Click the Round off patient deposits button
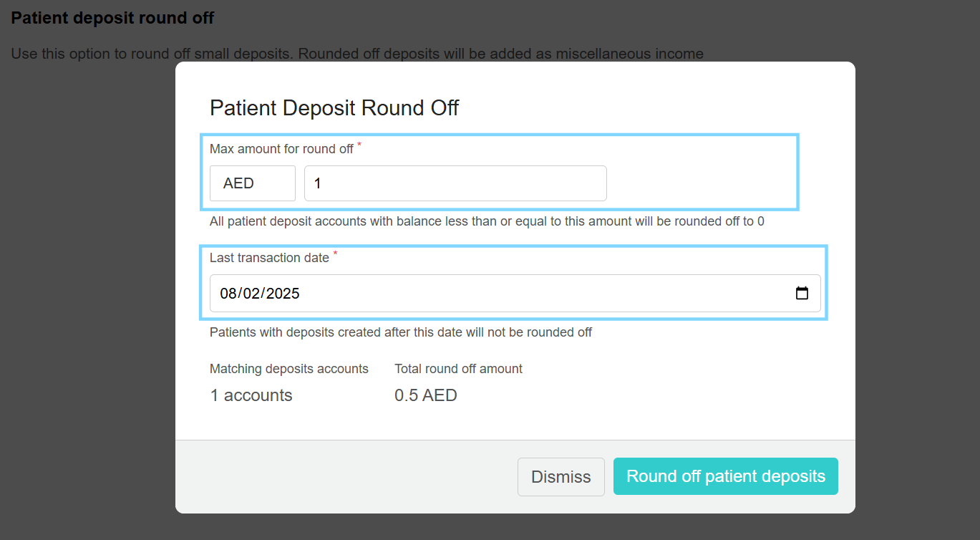 point(726,476)
